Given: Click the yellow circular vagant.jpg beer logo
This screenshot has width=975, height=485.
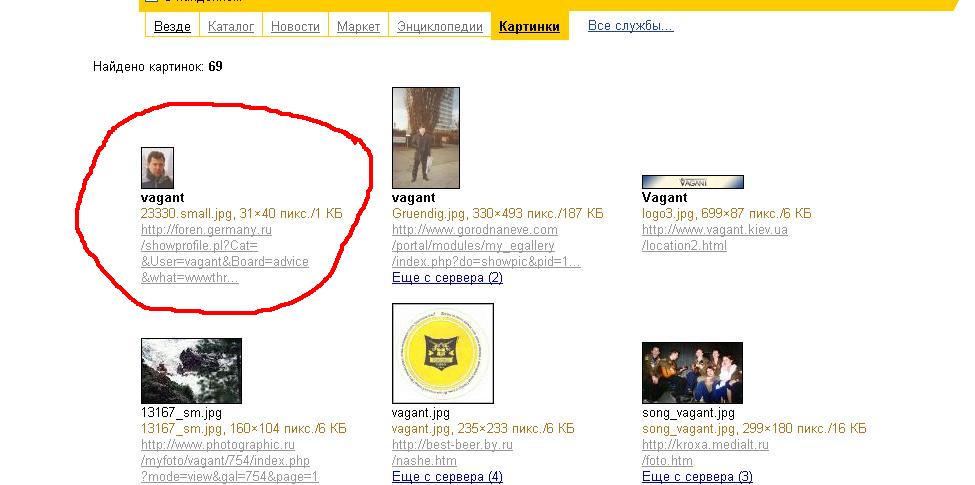Looking at the screenshot, I should (442, 353).
